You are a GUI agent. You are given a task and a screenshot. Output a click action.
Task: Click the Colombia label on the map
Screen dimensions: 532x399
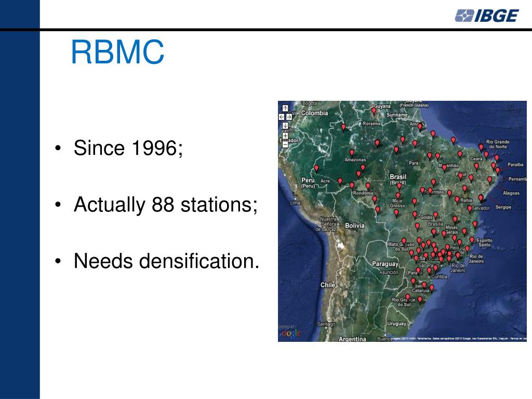[x=314, y=113]
